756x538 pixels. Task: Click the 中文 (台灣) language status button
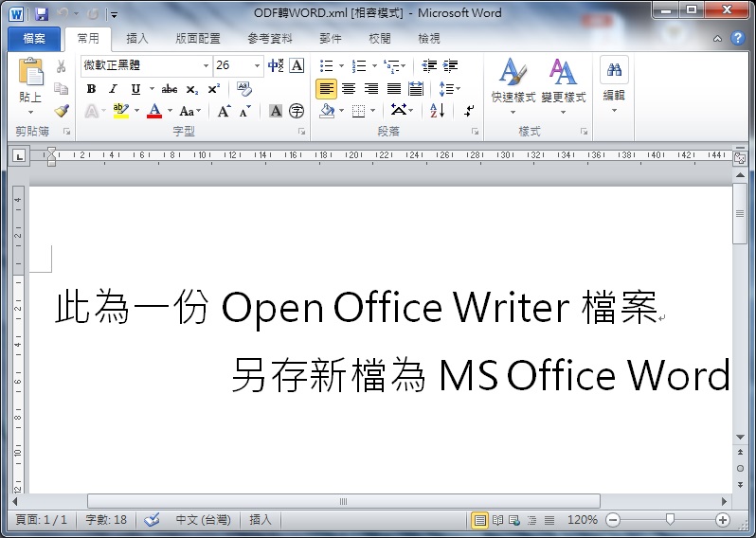click(x=202, y=520)
